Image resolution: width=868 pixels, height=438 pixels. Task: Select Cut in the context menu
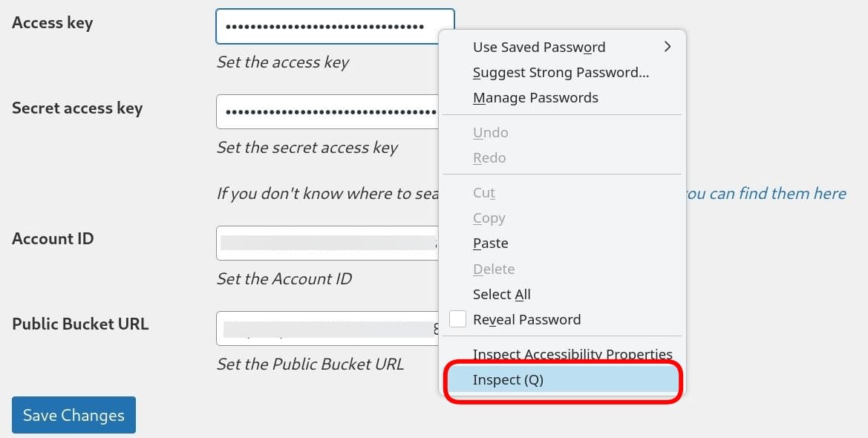click(x=484, y=193)
